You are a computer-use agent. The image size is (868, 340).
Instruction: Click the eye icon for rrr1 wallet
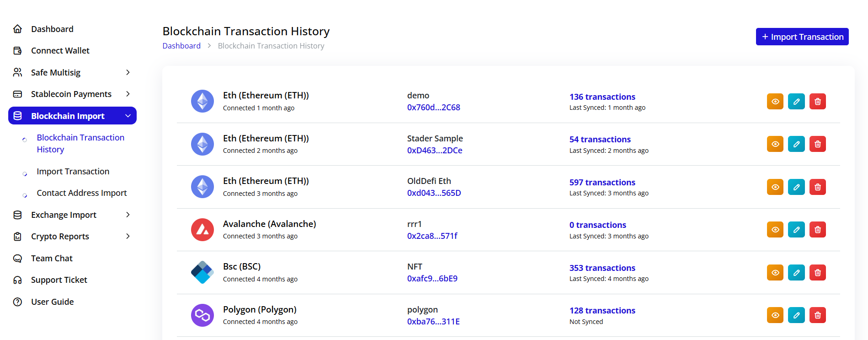point(775,230)
